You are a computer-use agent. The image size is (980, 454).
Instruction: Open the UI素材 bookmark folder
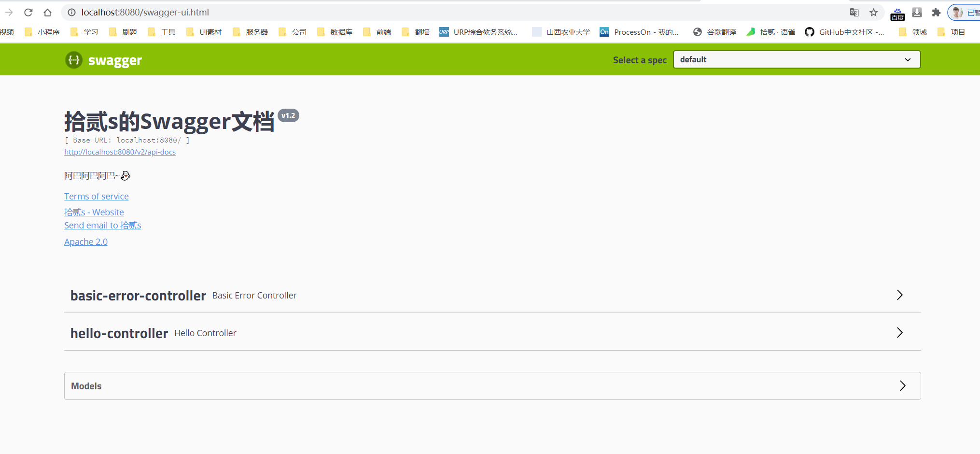pos(204,32)
